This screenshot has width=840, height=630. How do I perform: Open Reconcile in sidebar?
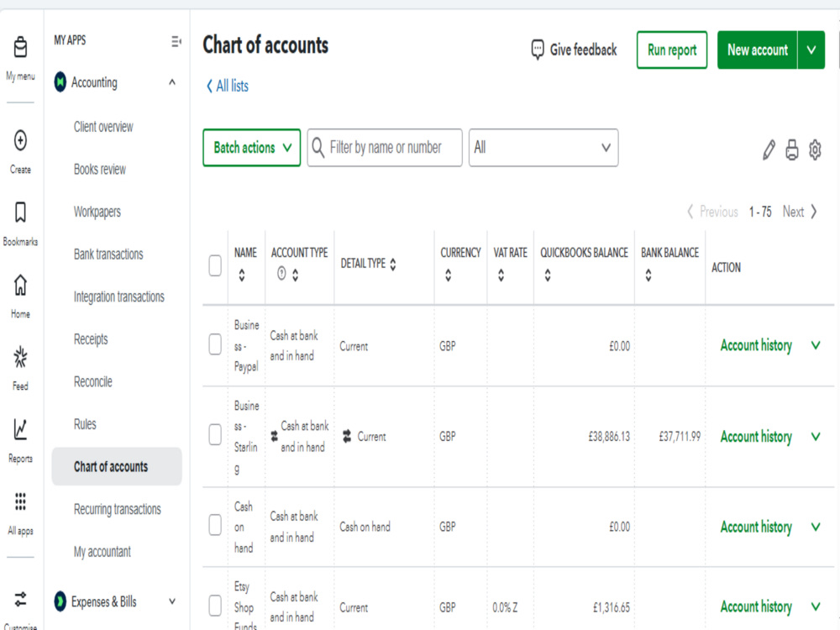click(x=92, y=381)
